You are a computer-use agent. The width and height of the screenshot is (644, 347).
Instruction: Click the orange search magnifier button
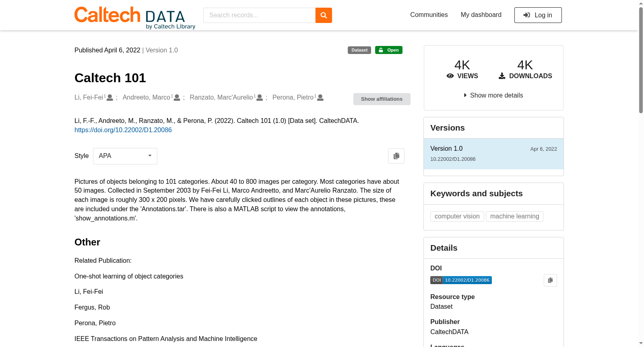[x=324, y=15]
